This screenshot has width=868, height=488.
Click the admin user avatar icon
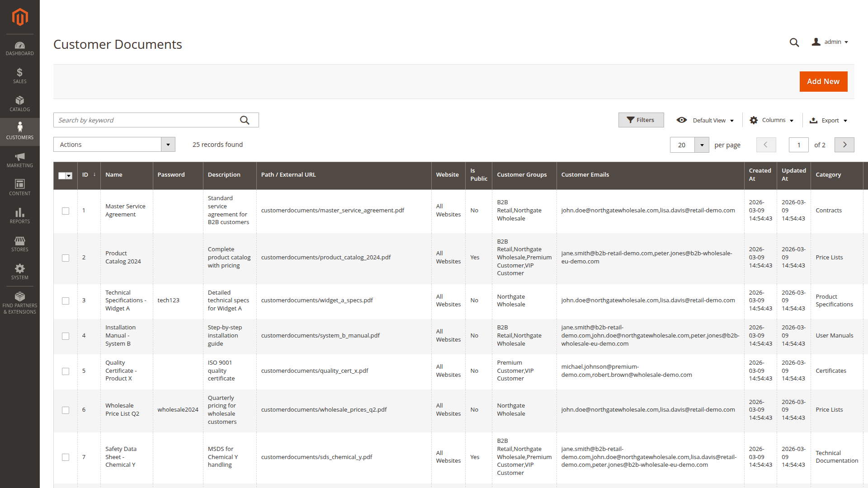point(816,42)
